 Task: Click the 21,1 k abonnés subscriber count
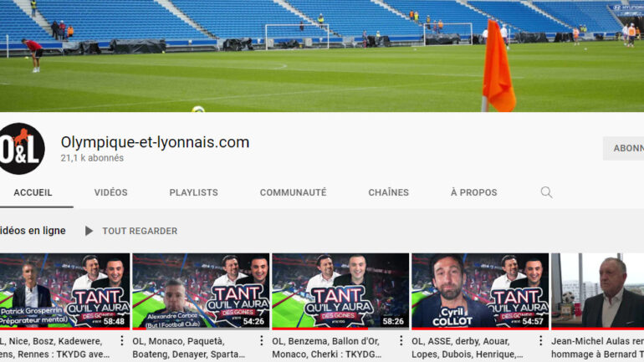pos(92,158)
